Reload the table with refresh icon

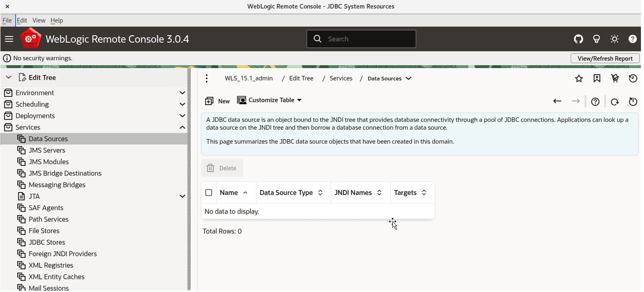pyautogui.click(x=615, y=102)
